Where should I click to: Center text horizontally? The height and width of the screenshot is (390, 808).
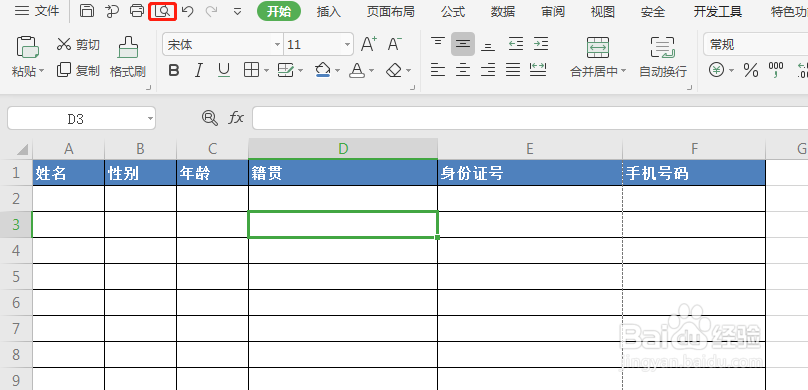pos(463,70)
